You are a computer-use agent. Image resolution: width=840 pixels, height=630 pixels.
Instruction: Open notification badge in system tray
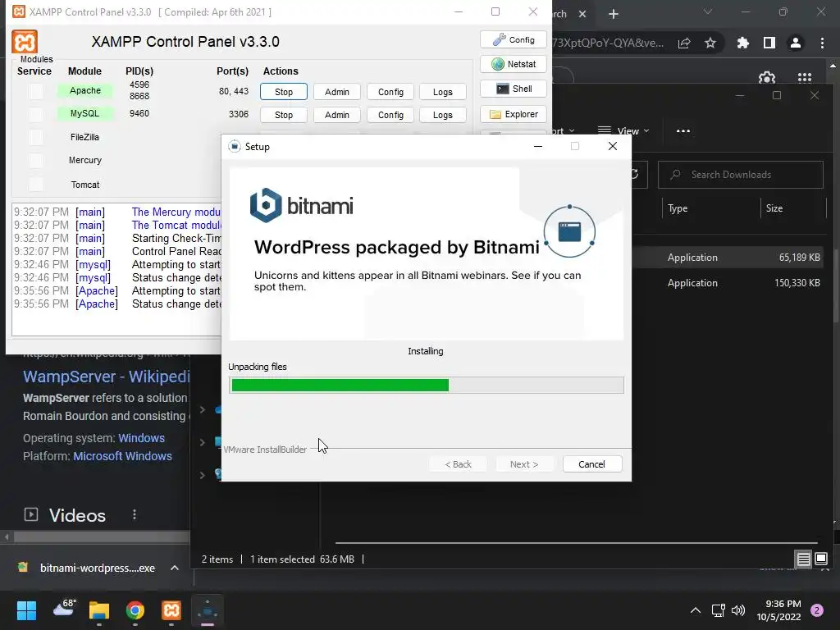(x=817, y=610)
